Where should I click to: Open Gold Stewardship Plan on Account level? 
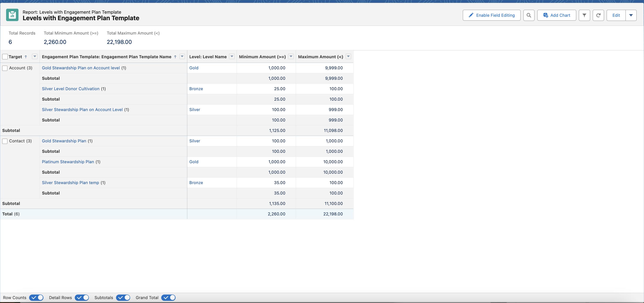click(x=80, y=67)
